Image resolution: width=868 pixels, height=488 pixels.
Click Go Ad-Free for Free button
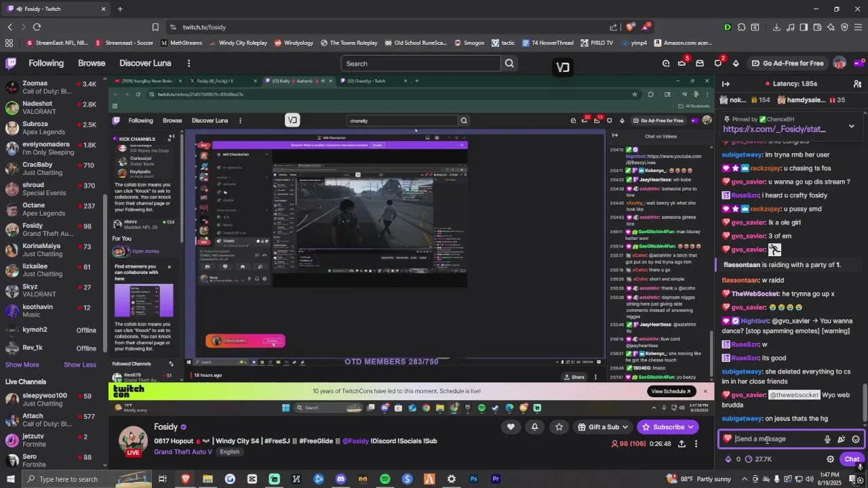tap(787, 63)
